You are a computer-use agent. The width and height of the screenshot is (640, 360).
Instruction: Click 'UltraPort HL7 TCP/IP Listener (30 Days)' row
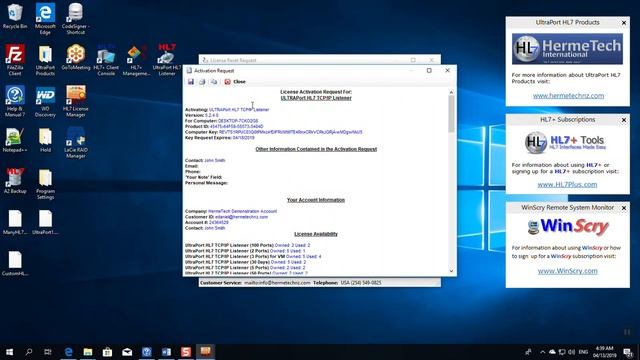coord(245,262)
